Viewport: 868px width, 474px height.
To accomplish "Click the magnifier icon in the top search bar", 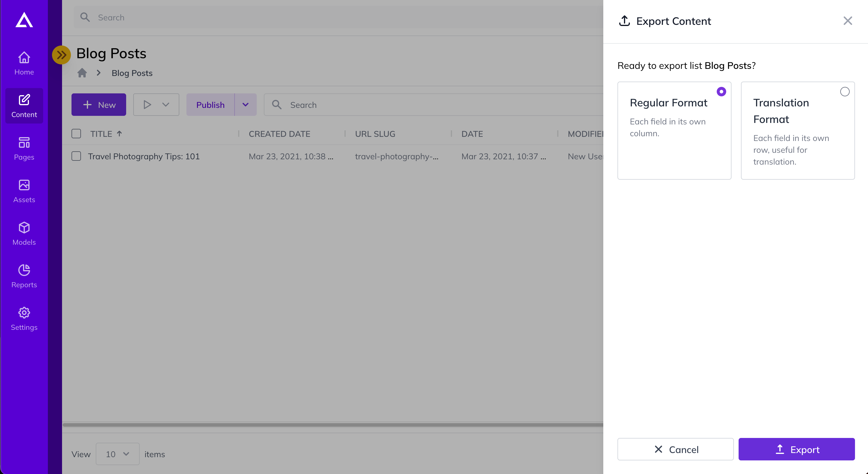I will pyautogui.click(x=85, y=17).
